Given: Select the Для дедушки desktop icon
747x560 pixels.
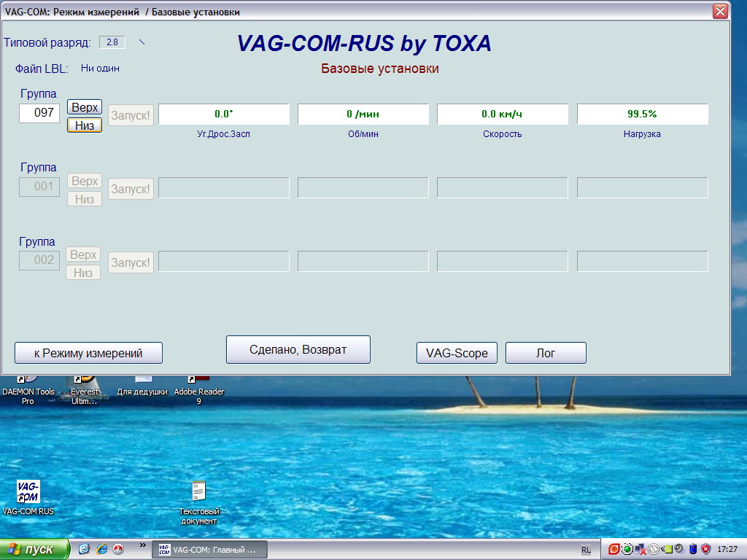Looking at the screenshot, I should coord(142,385).
